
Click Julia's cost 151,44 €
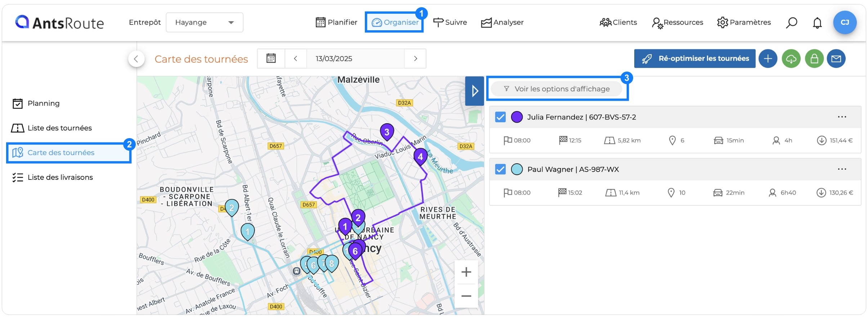(x=835, y=140)
